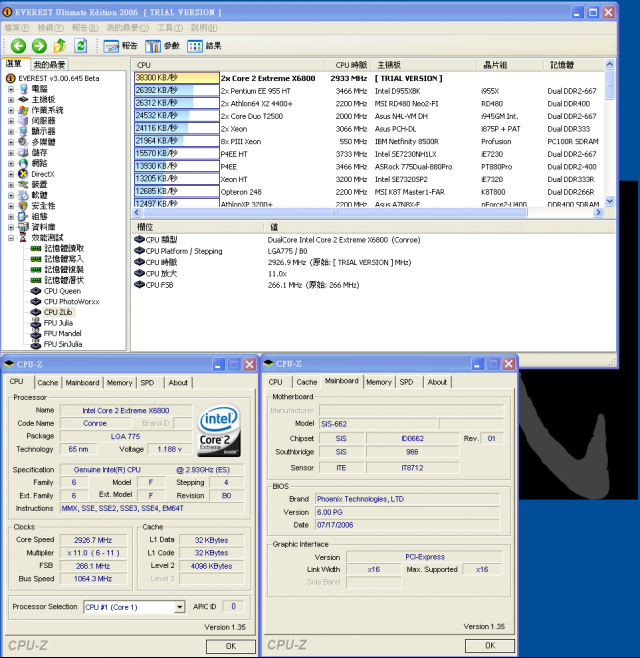
Task: Click the green Back arrow in EVEREST toolbar
Action: click(x=18, y=45)
